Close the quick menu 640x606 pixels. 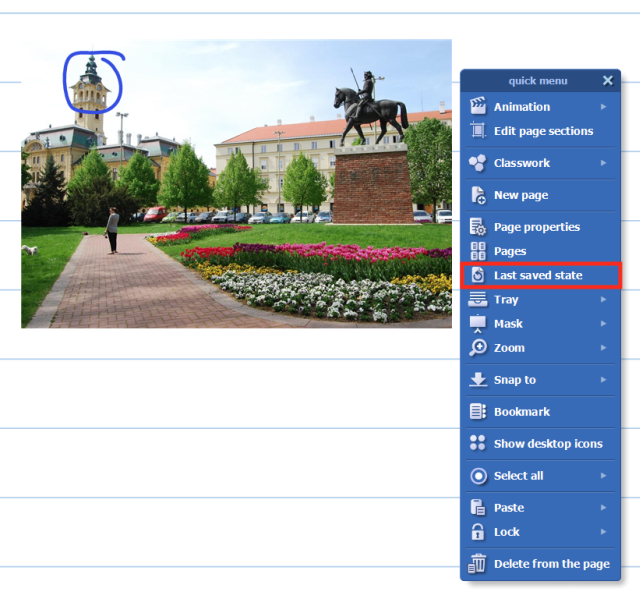pos(608,81)
